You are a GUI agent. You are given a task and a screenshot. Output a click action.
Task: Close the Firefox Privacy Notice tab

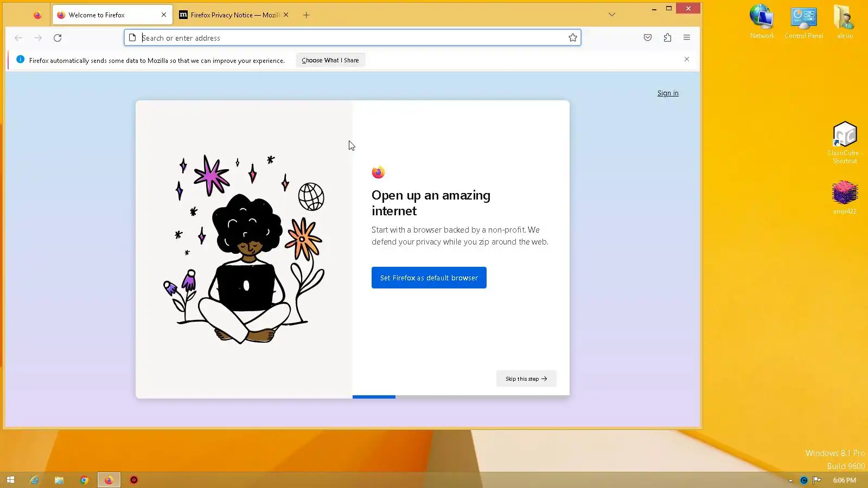point(286,15)
